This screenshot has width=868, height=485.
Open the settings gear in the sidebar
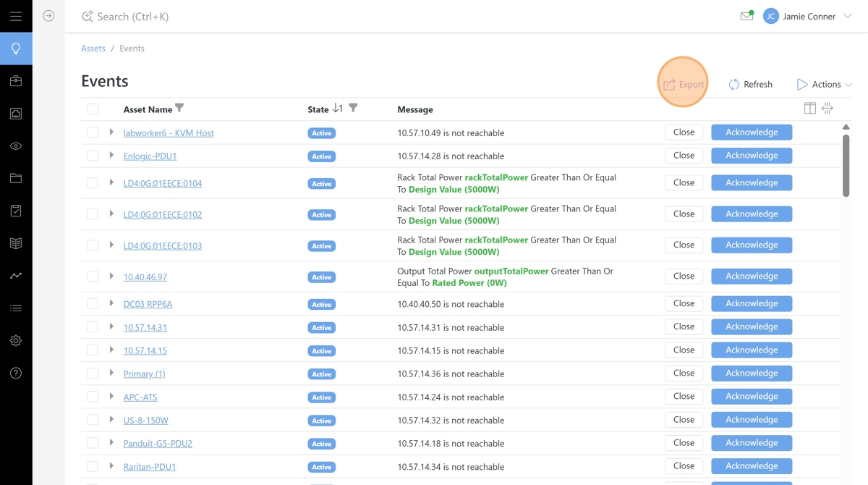pyautogui.click(x=16, y=341)
